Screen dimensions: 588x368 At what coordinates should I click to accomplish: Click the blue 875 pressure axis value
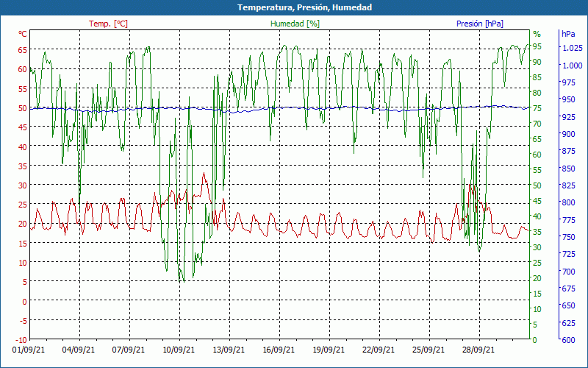coord(568,151)
